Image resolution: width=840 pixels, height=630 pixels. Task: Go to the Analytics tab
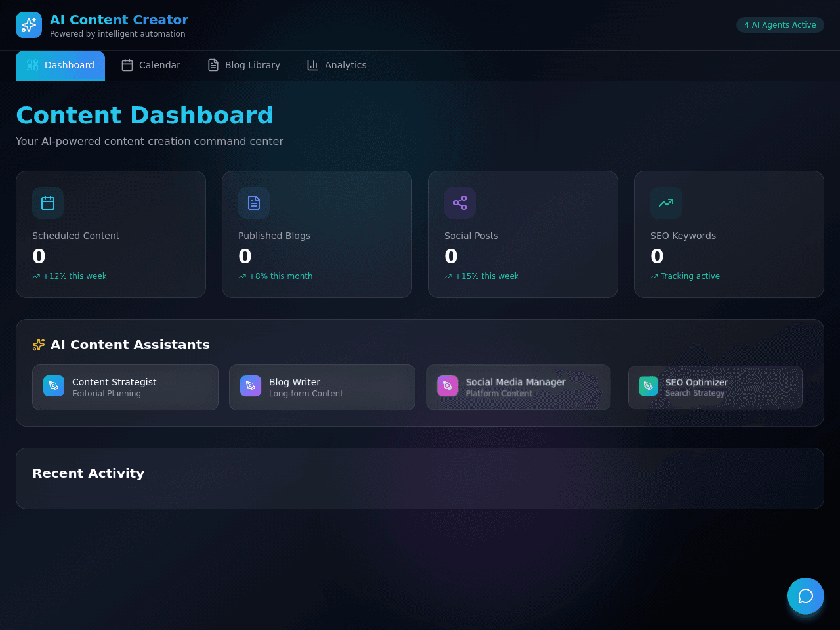click(337, 65)
